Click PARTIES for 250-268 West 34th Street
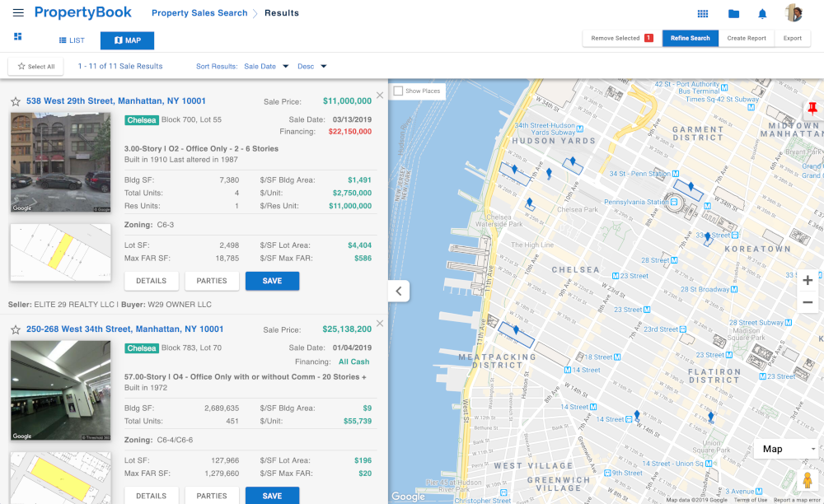The image size is (824, 504). (x=212, y=495)
